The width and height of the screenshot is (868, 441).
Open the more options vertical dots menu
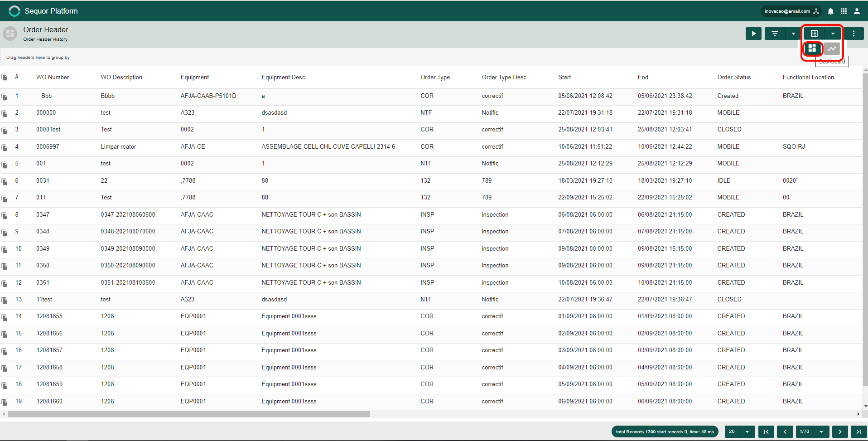(x=854, y=34)
